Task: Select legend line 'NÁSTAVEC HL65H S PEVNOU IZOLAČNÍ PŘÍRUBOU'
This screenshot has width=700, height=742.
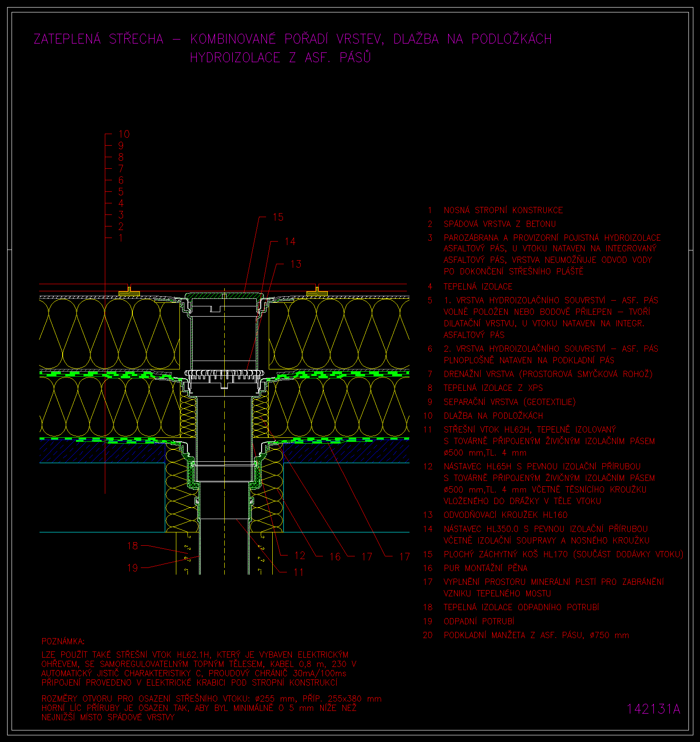Action: 542,466
